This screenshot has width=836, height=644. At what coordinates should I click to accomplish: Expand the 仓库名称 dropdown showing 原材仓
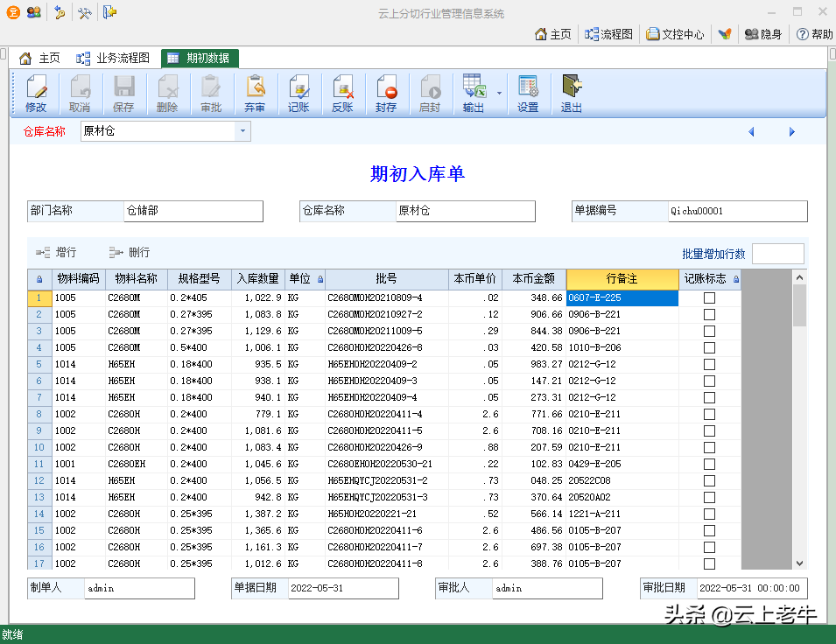point(242,131)
